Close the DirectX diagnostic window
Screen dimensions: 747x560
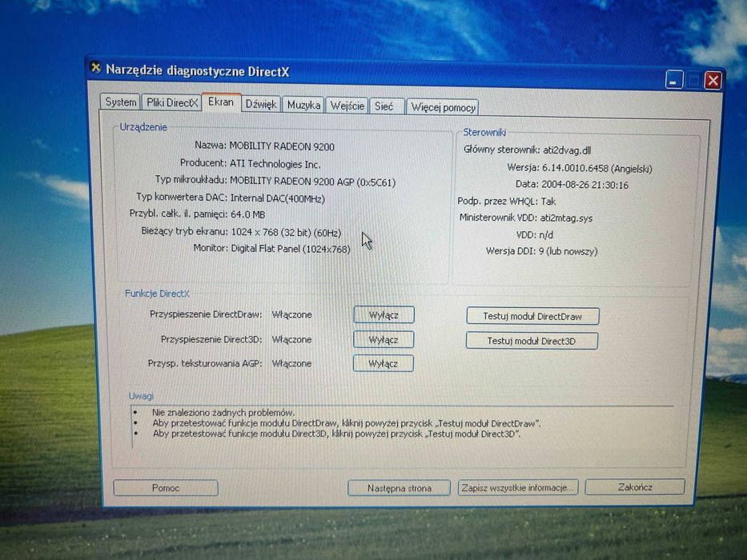tap(713, 81)
